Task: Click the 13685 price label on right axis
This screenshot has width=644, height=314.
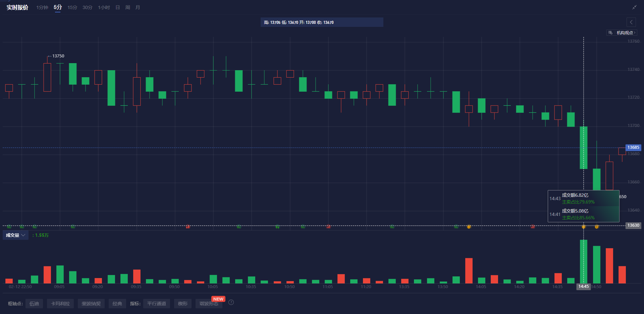Action: click(x=633, y=147)
